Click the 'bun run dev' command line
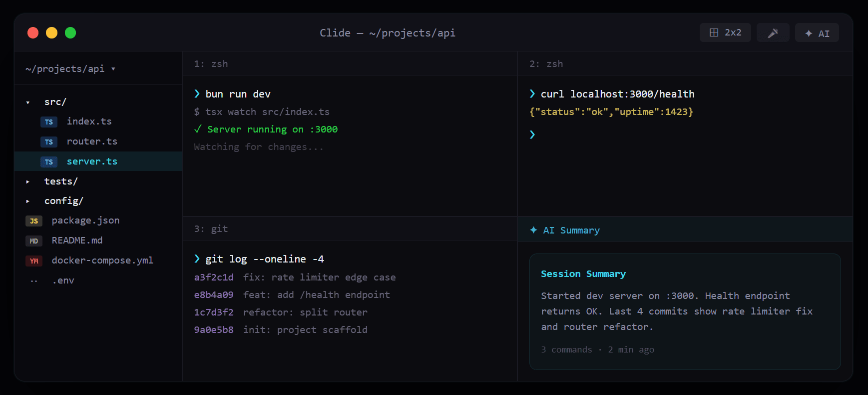This screenshot has height=395, width=868. pos(238,94)
